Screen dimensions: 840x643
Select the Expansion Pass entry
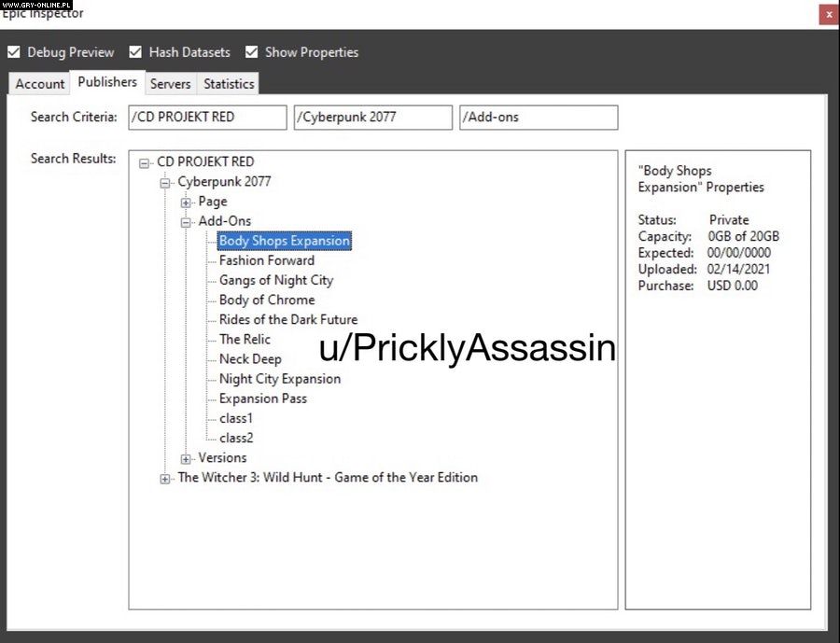(x=262, y=398)
